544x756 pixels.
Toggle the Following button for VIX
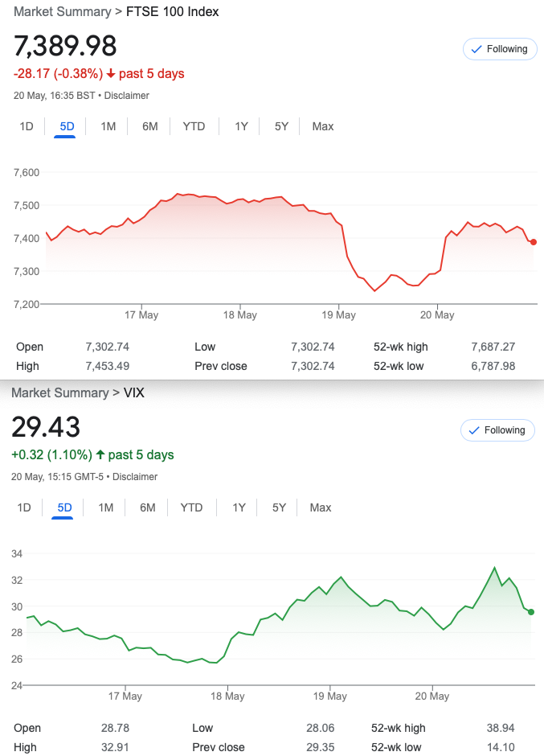(x=497, y=430)
